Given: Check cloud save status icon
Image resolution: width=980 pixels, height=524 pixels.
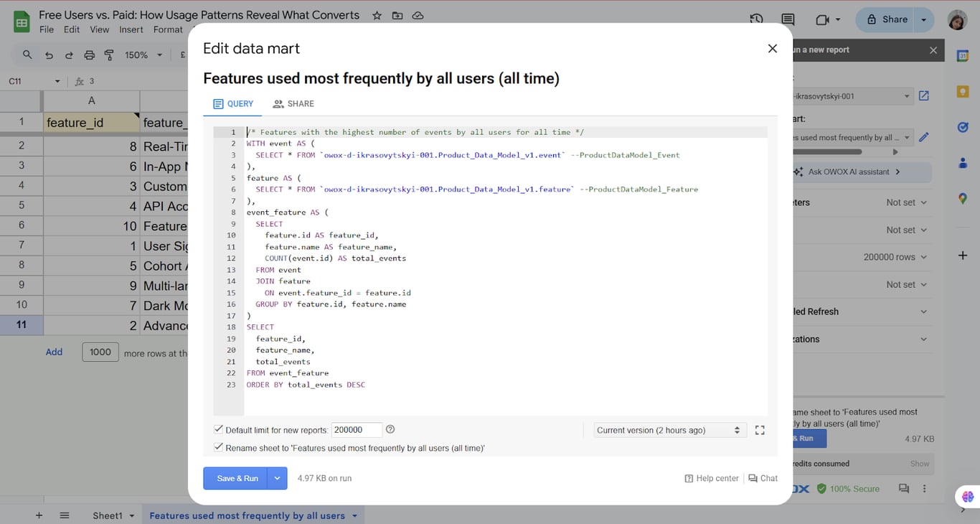Looking at the screenshot, I should [x=418, y=15].
